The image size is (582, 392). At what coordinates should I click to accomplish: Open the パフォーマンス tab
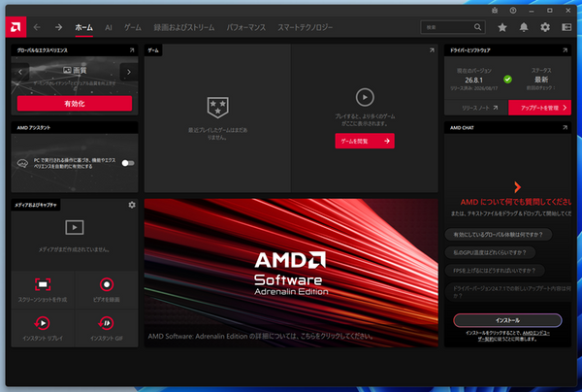point(246,27)
